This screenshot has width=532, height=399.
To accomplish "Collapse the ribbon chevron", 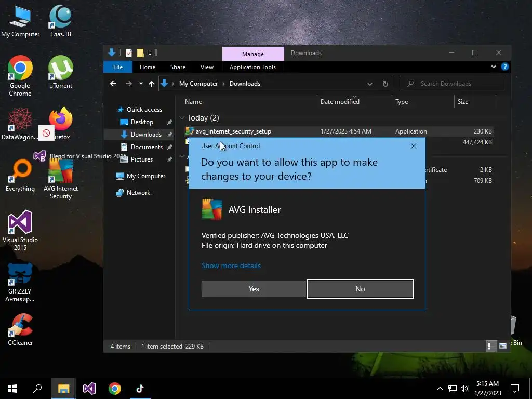I will 494,66.
